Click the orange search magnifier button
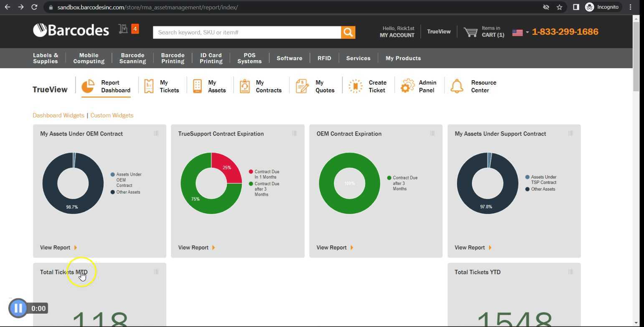This screenshot has height=327, width=644. tap(348, 32)
